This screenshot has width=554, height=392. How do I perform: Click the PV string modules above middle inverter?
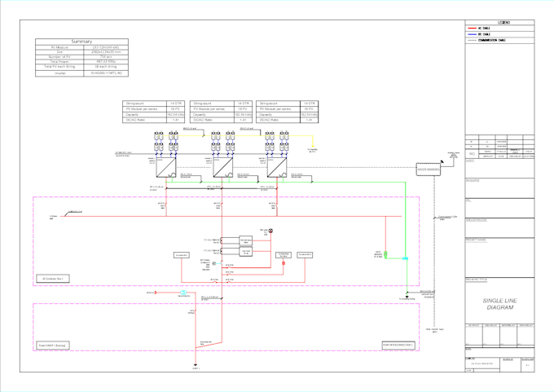[223, 141]
